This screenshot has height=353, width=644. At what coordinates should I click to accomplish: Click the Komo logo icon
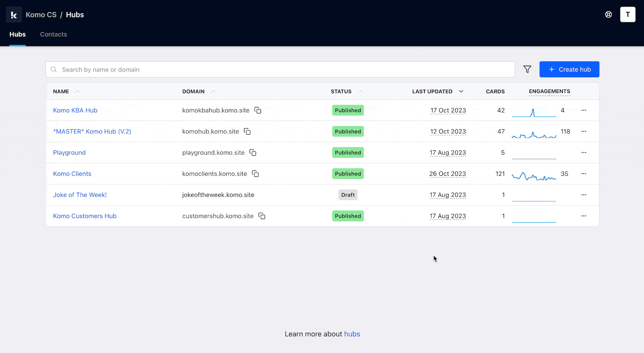click(14, 15)
